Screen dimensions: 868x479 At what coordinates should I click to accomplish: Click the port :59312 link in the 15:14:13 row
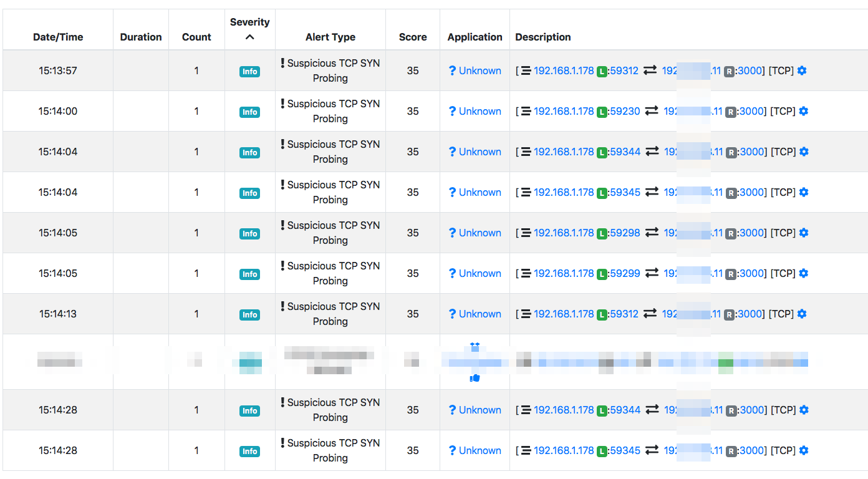click(624, 314)
